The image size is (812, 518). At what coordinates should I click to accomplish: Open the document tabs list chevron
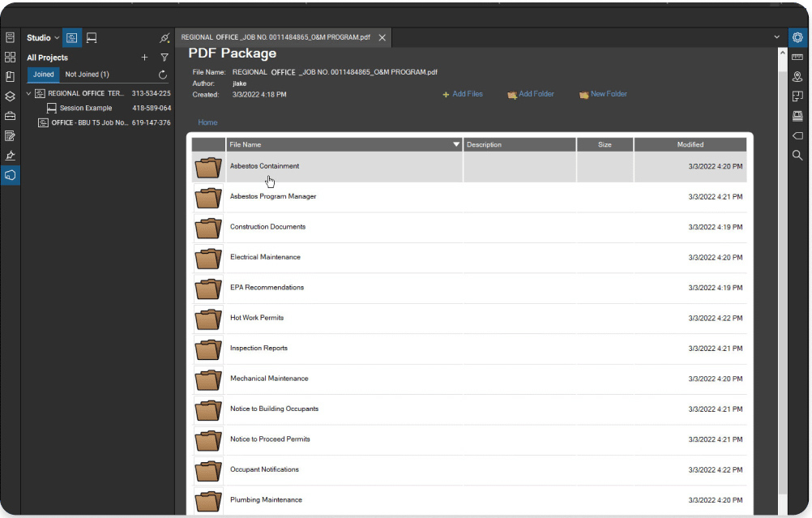click(777, 37)
